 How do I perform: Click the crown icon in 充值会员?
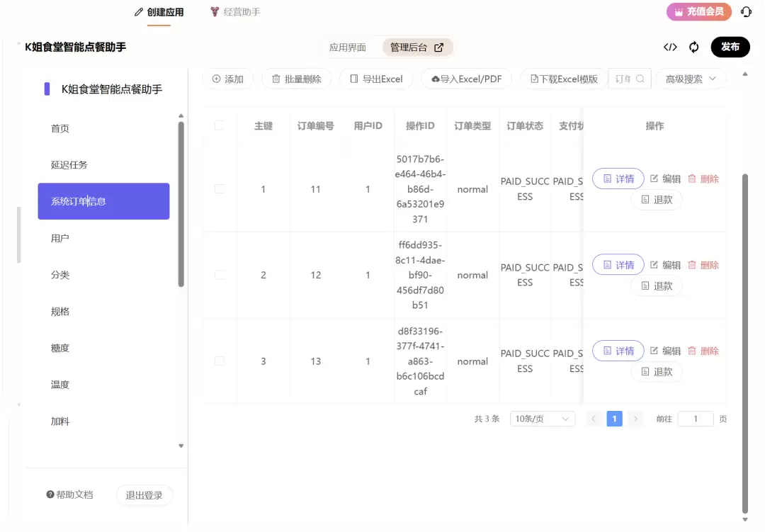[x=679, y=12]
